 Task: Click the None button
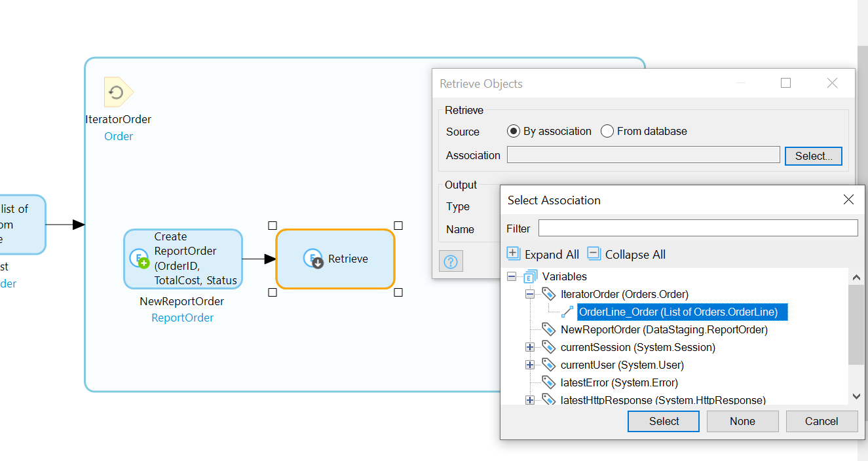(x=742, y=421)
